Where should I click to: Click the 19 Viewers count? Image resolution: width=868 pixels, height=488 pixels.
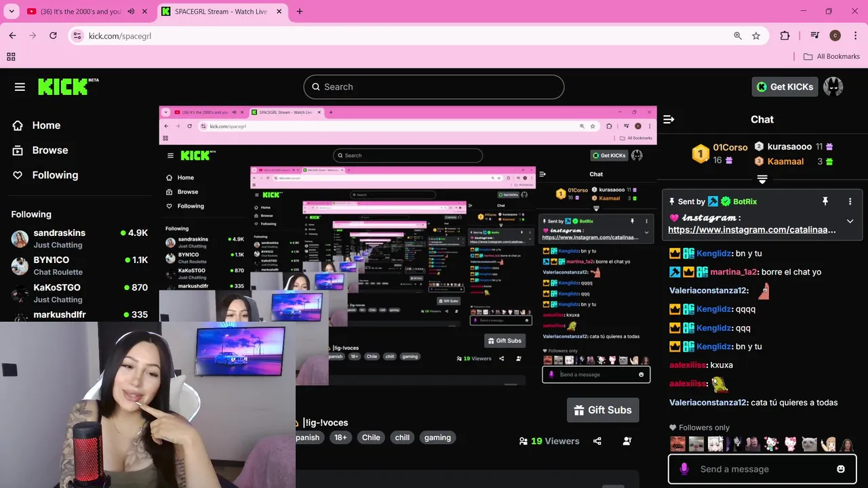coord(549,441)
